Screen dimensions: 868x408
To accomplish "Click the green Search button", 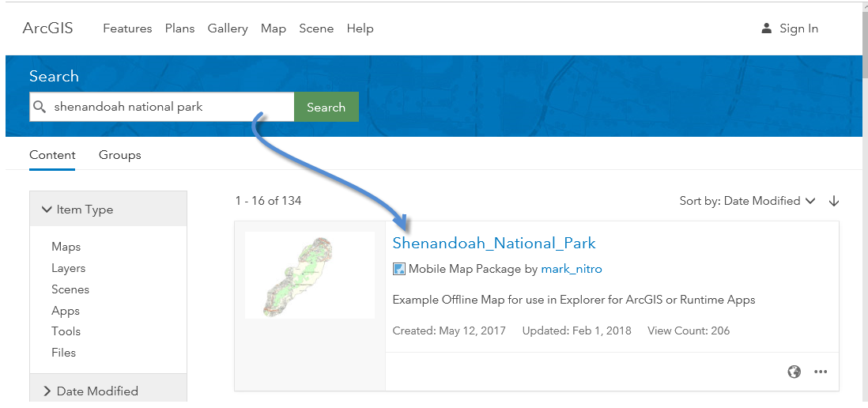I will coord(326,107).
